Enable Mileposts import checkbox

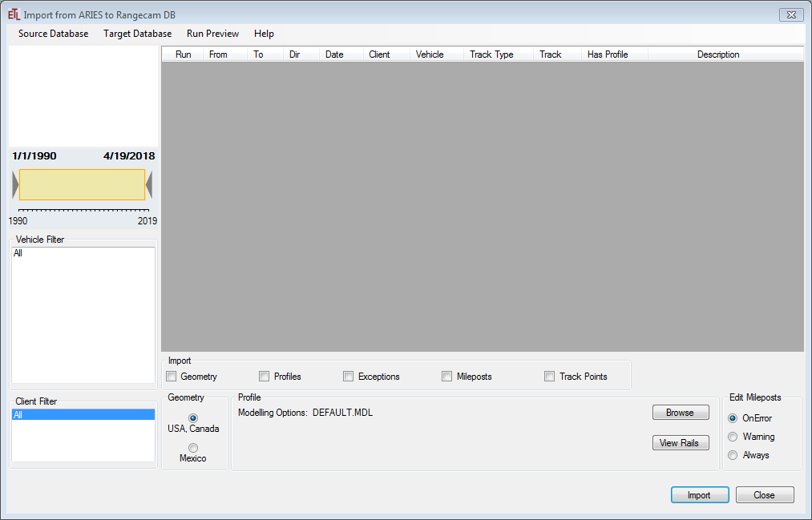[447, 377]
